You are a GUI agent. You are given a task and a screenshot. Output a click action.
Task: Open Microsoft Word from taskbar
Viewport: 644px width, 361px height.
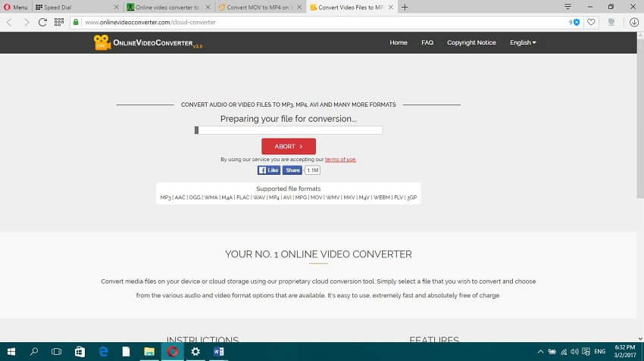pos(218,352)
